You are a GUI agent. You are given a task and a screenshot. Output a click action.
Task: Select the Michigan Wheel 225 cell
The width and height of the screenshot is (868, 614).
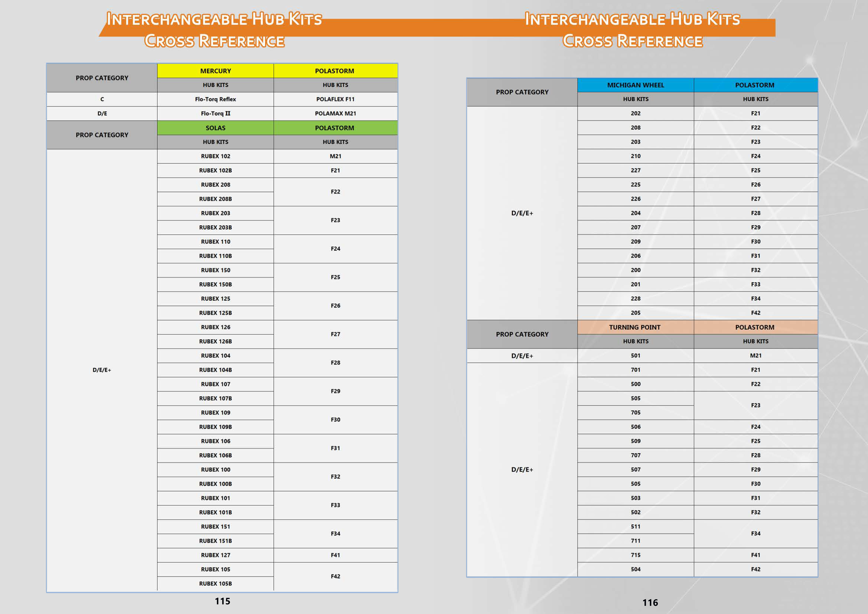pyautogui.click(x=636, y=185)
